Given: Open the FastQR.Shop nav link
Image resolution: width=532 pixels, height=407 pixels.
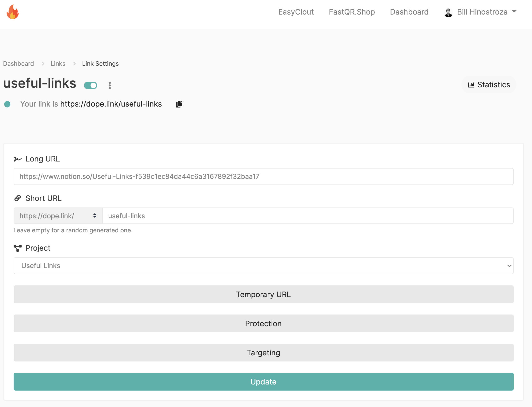Looking at the screenshot, I should 352,12.
